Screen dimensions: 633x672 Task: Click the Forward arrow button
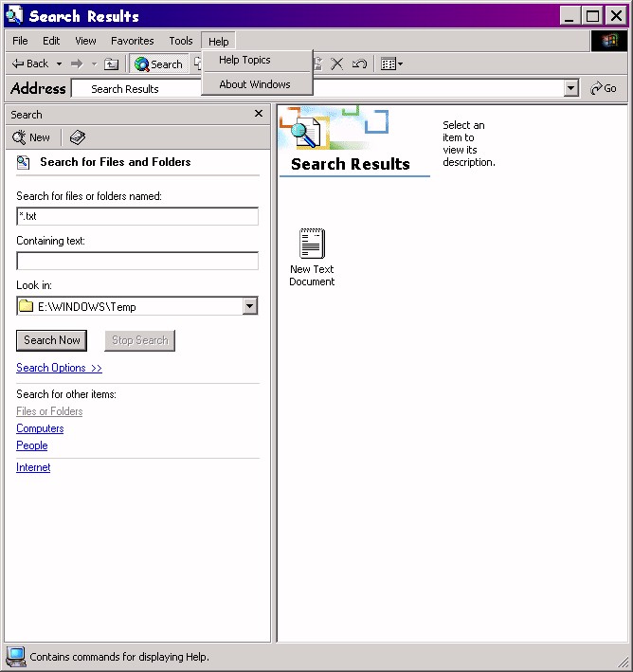click(77, 64)
